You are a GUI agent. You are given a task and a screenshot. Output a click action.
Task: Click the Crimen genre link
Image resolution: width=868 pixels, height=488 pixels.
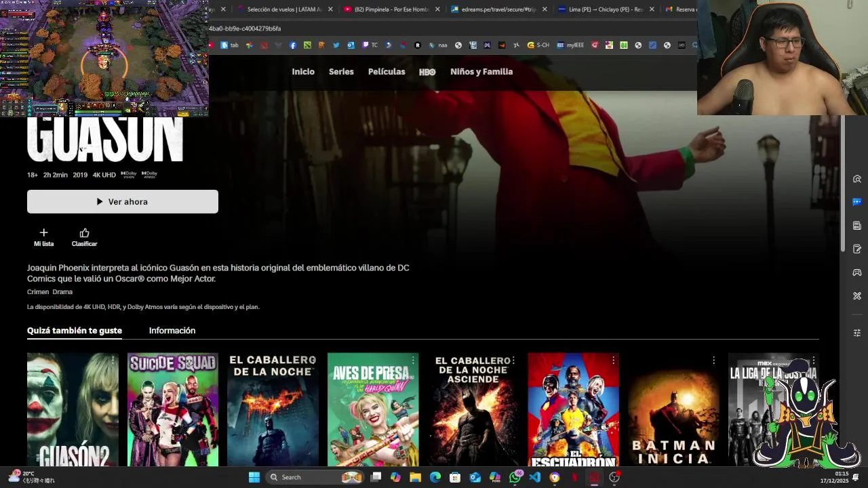[x=38, y=292]
